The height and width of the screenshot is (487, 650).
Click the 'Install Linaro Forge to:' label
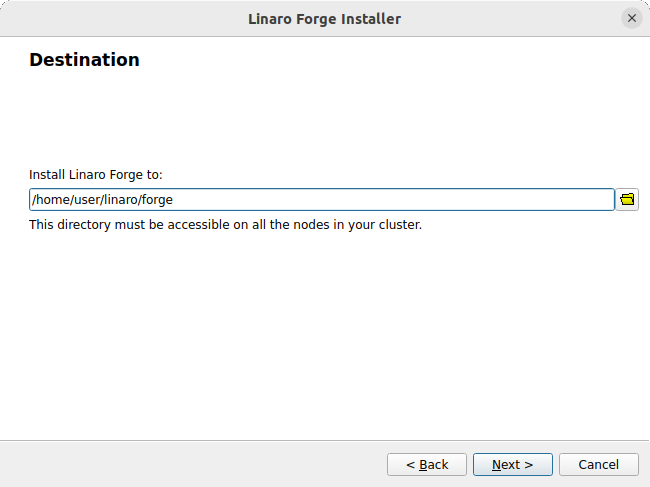pos(96,174)
